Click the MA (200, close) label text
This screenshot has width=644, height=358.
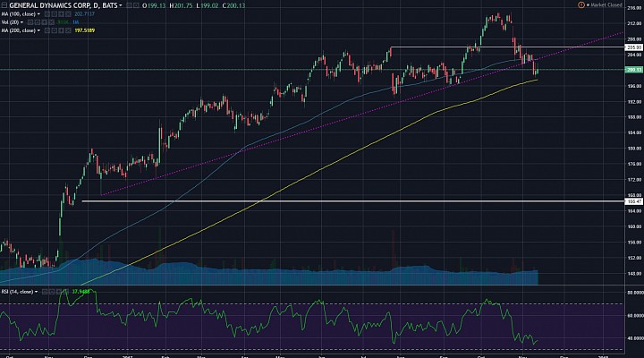coord(19,30)
